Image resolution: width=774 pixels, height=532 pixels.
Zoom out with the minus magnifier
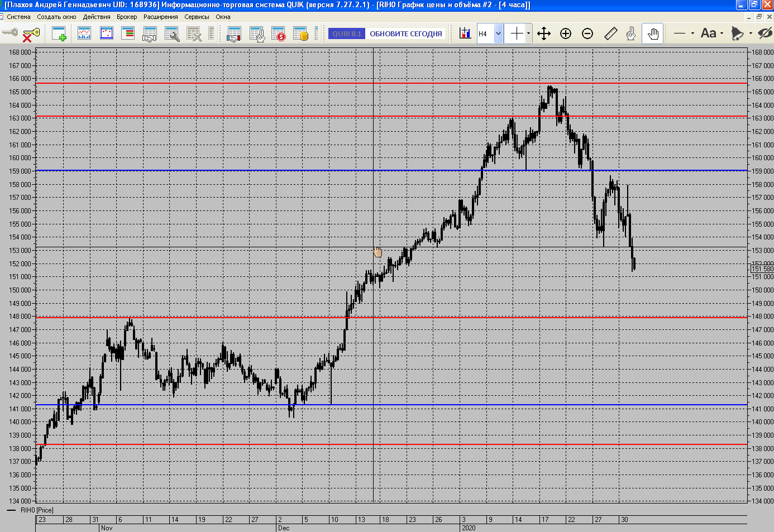[587, 33]
